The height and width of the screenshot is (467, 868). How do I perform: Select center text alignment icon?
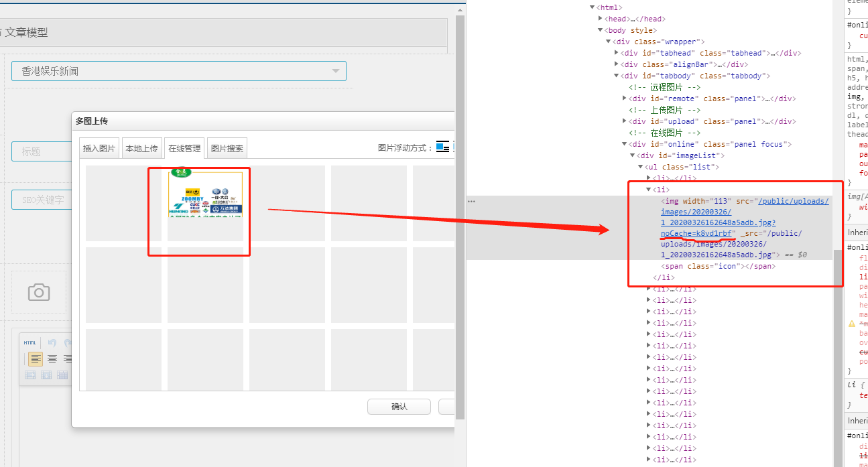pos(52,359)
